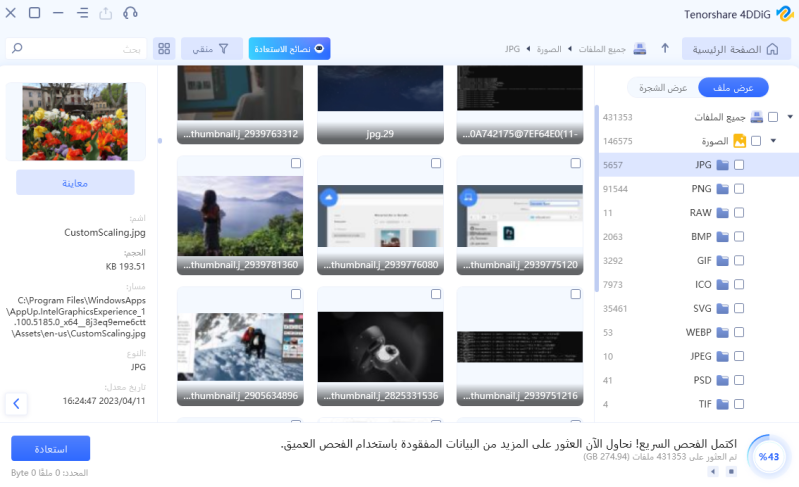The image size is (799, 487).
Task: Tick the BMP folder checkbox
Action: click(739, 237)
